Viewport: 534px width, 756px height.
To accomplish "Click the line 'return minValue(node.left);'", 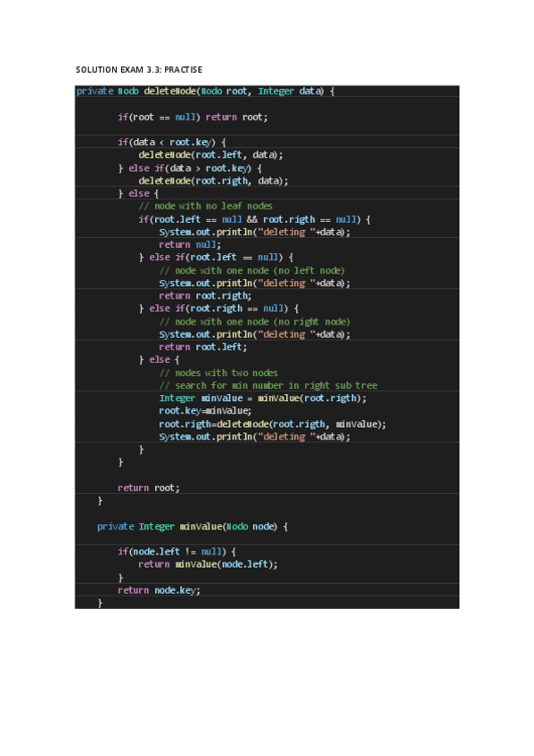I will [209, 564].
